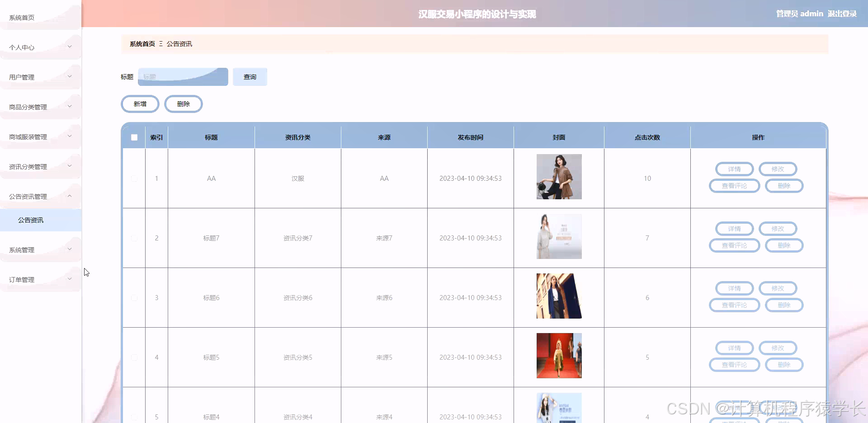The height and width of the screenshot is (423, 868).
Task: Click the 操作 column header
Action: (758, 137)
